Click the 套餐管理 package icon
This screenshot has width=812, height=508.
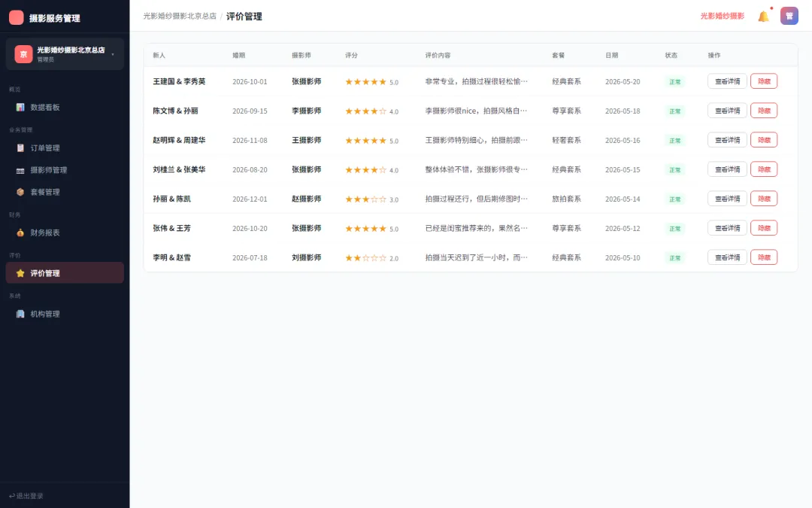pos(20,192)
